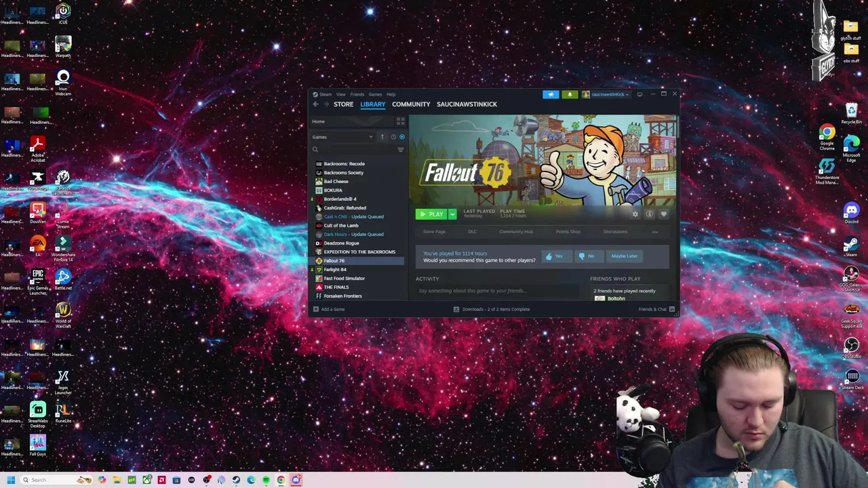
Task: Open the Steam announcements megaphone button
Action: 551,94
